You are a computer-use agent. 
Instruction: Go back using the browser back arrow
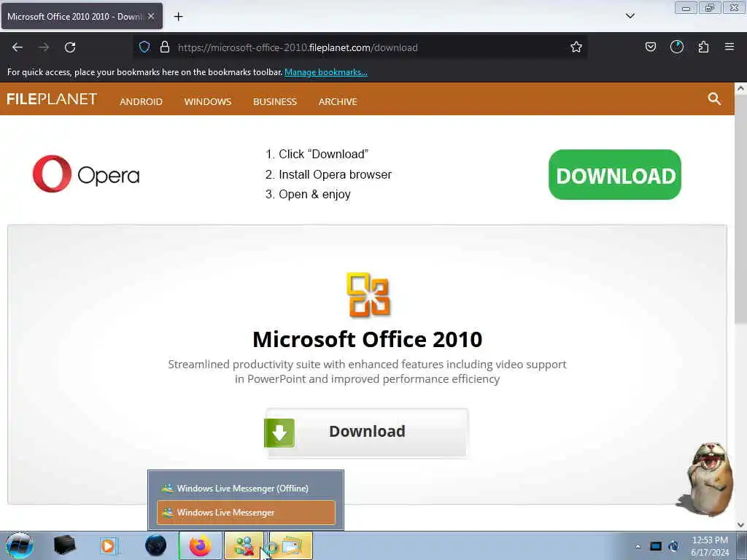18,47
